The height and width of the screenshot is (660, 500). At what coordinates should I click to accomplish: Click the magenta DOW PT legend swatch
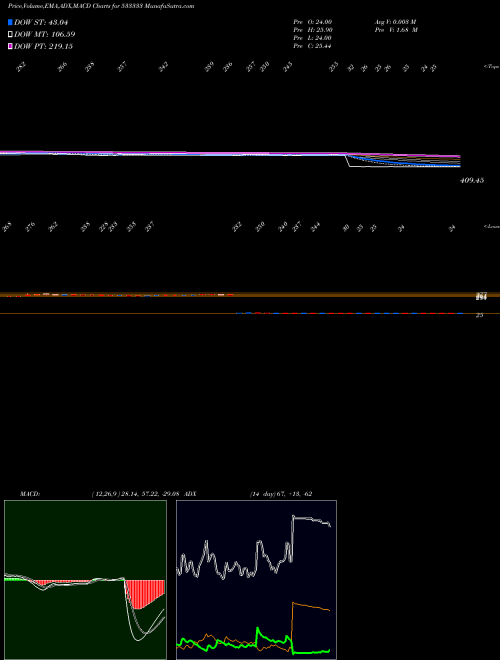pyautogui.click(x=10, y=46)
